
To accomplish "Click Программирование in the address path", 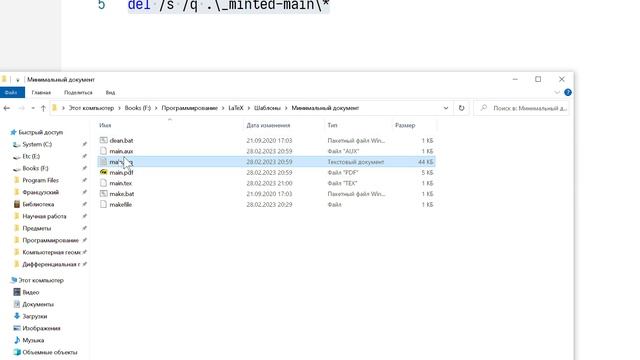I will click(x=189, y=108).
